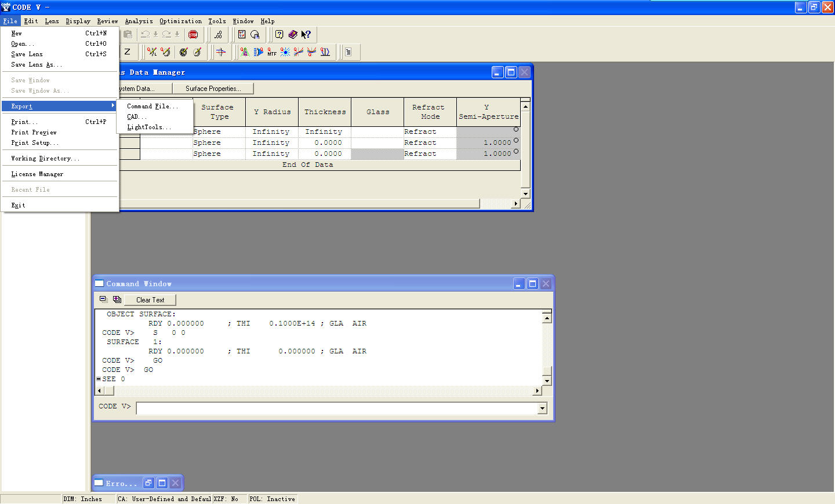Viewport: 835px width, 504px height.
Task: Click the dark lens with pencil icon
Action: click(184, 52)
